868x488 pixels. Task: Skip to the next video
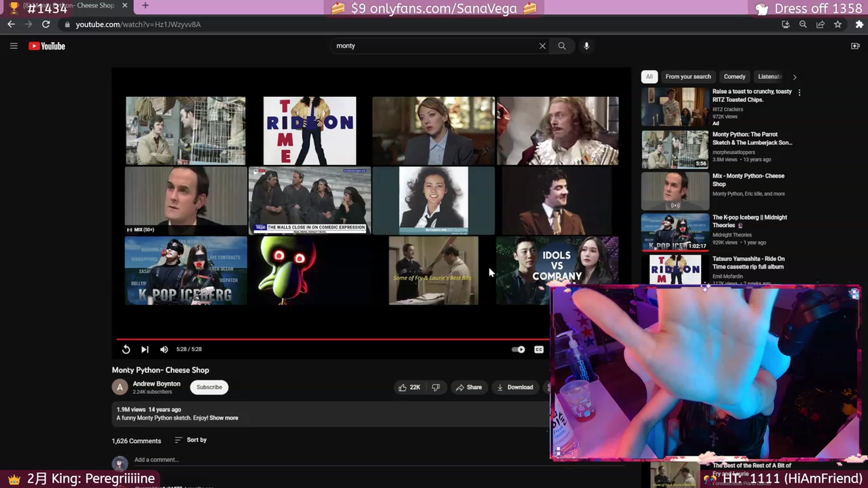[x=145, y=349]
